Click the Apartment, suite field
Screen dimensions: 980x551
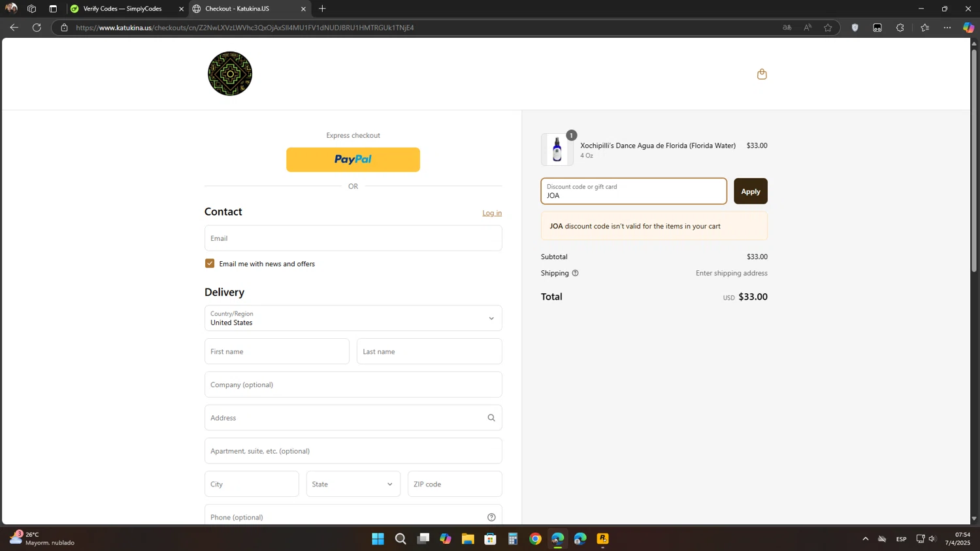[x=353, y=451]
